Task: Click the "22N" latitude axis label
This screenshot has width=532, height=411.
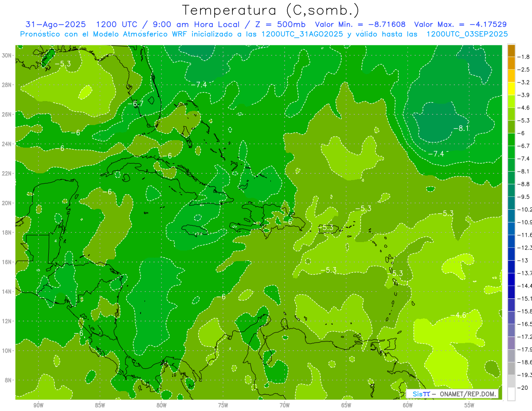Action: (7, 173)
